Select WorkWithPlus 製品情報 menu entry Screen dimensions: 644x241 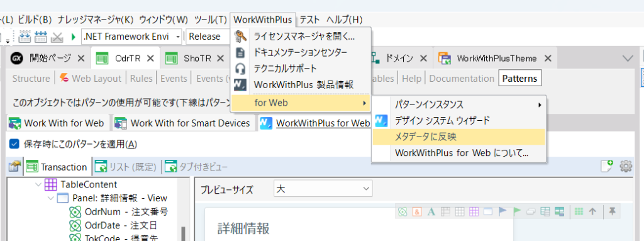tap(301, 85)
